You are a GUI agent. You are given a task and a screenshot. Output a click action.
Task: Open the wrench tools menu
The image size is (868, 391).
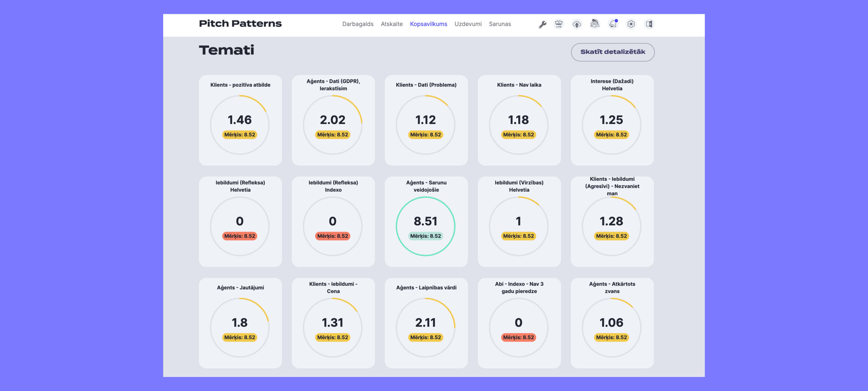[x=542, y=24]
